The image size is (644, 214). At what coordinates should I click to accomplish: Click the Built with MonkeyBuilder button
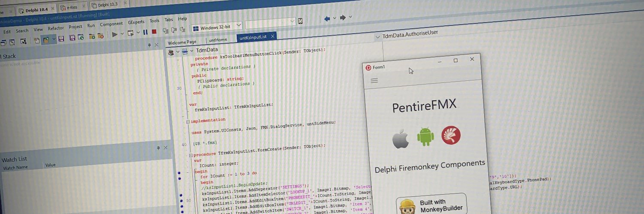(x=431, y=205)
